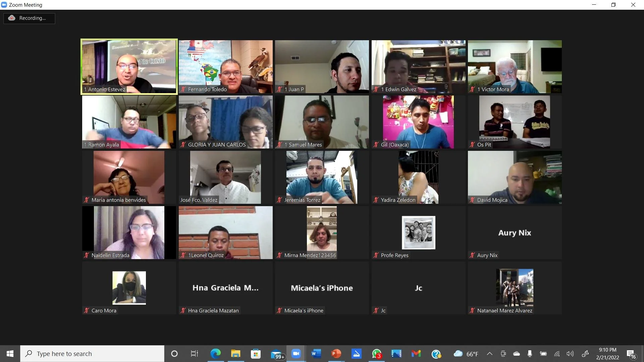
Task: Open the notification center with 16 badge
Action: (x=631, y=354)
